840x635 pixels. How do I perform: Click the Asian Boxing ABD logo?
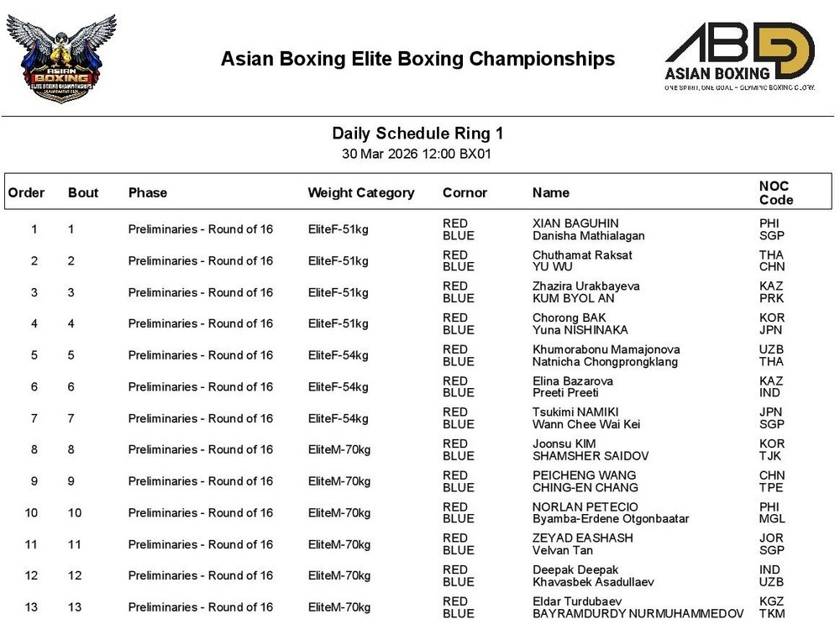coord(739,56)
